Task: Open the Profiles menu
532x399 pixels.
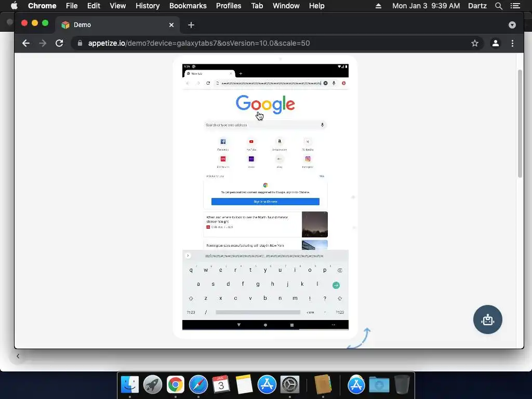Action: (x=229, y=6)
